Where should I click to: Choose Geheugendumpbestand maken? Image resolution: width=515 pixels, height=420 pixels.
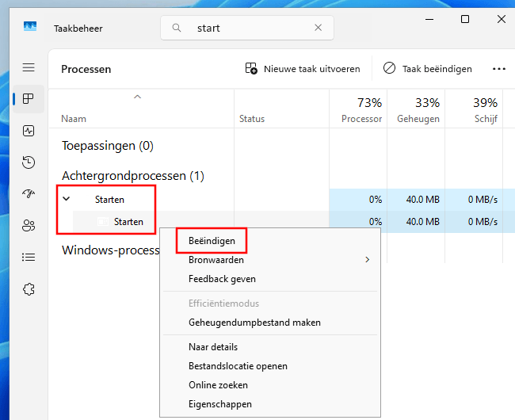[254, 323]
